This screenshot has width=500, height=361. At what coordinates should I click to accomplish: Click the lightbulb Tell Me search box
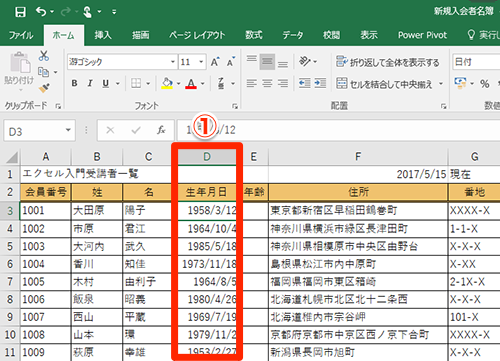tap(483, 35)
